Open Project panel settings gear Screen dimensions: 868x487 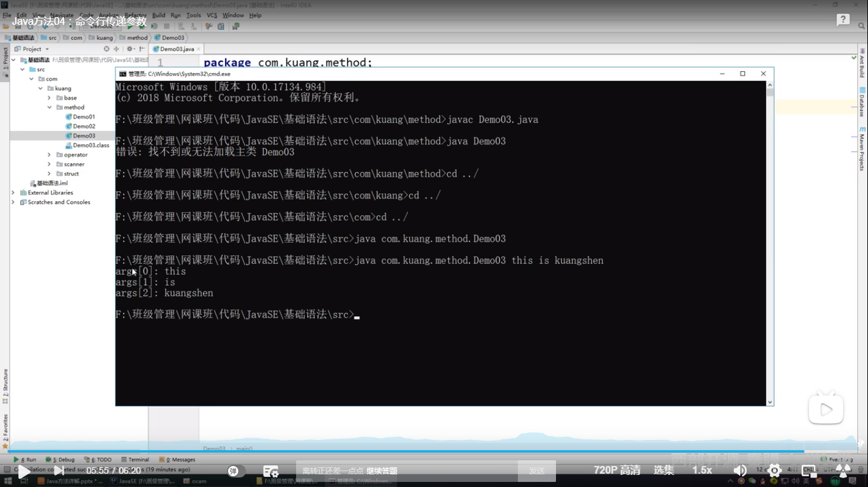(130, 49)
